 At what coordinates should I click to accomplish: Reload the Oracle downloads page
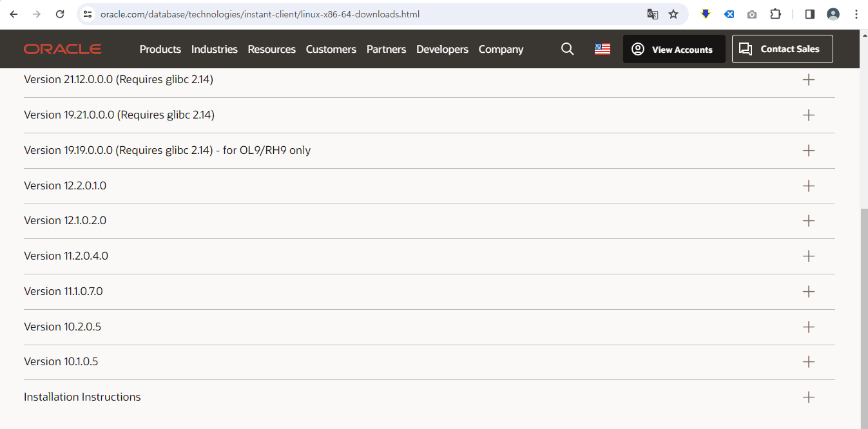point(60,14)
